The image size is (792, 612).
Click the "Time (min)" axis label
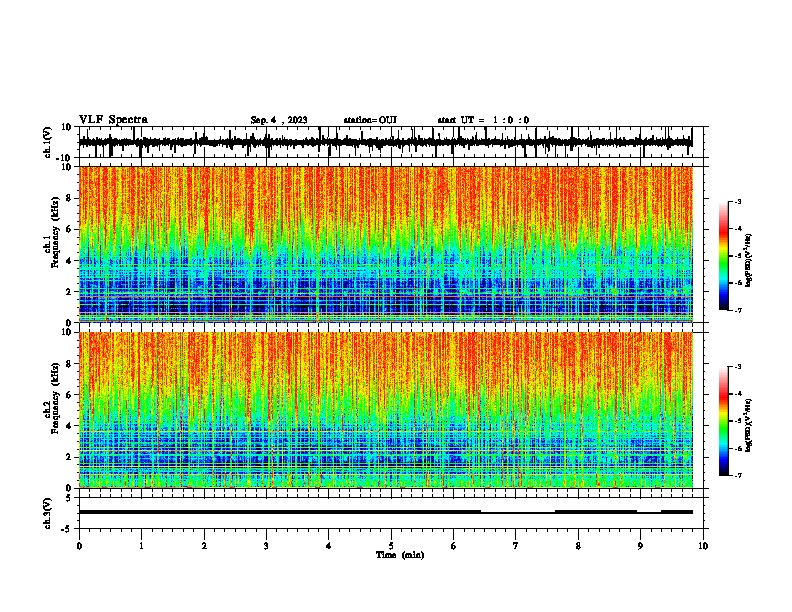(x=400, y=555)
